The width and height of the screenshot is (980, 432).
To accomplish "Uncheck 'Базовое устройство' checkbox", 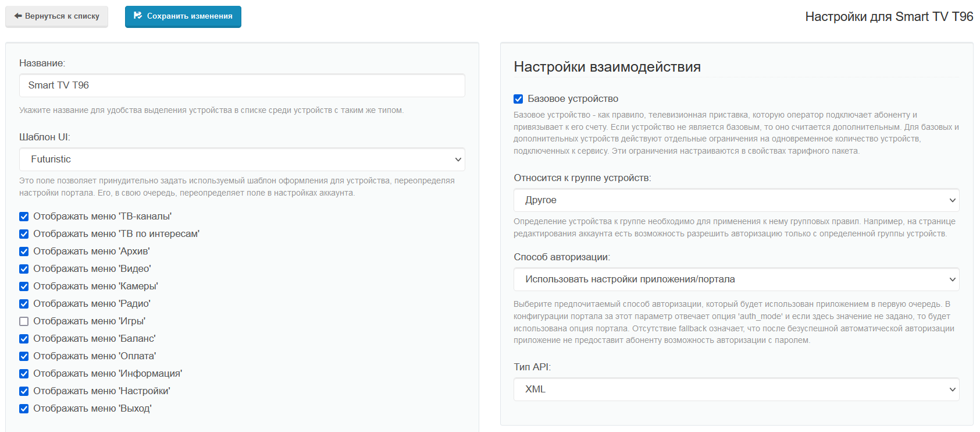I will pos(518,99).
